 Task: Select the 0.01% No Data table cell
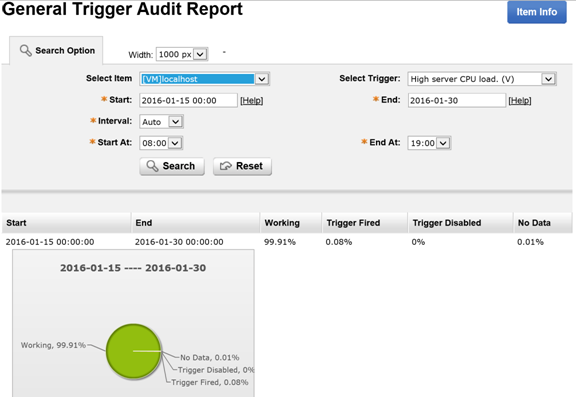530,242
